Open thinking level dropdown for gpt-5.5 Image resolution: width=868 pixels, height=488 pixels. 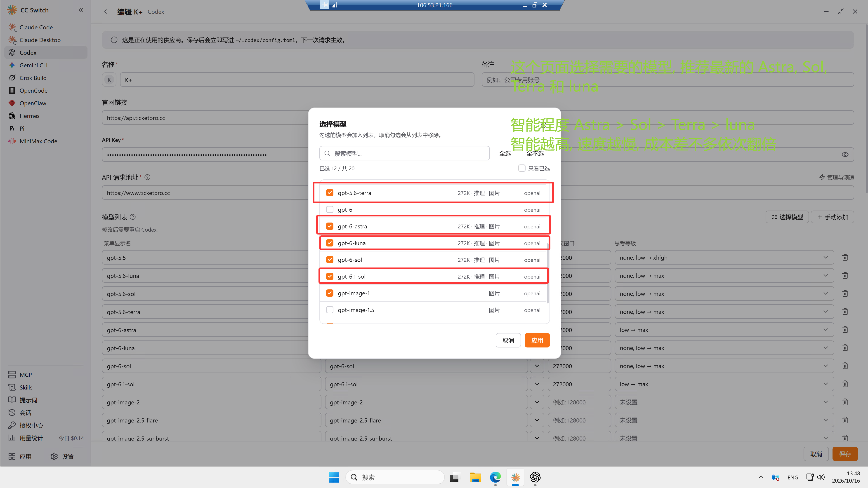click(x=724, y=258)
